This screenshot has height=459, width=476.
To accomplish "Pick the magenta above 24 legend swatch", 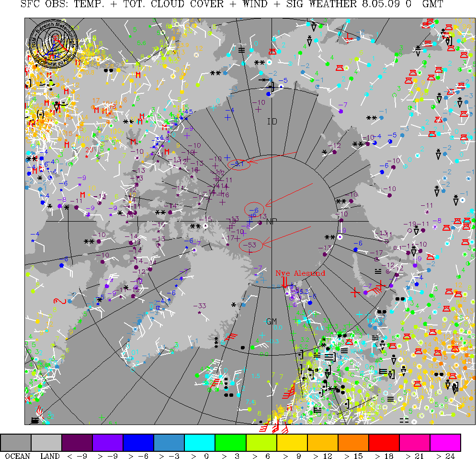I will [445, 442].
